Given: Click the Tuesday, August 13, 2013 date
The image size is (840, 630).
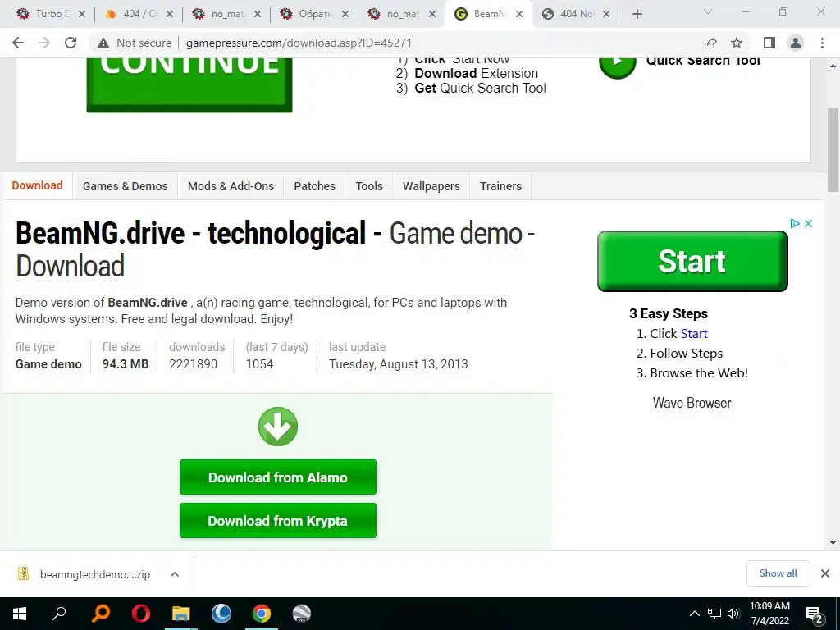Looking at the screenshot, I should tap(399, 363).
